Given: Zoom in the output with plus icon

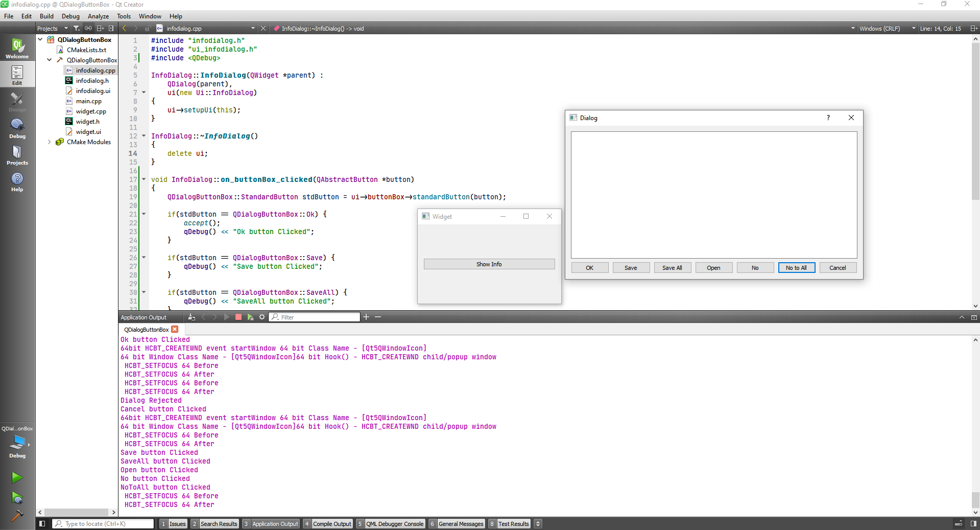Looking at the screenshot, I should (366, 317).
